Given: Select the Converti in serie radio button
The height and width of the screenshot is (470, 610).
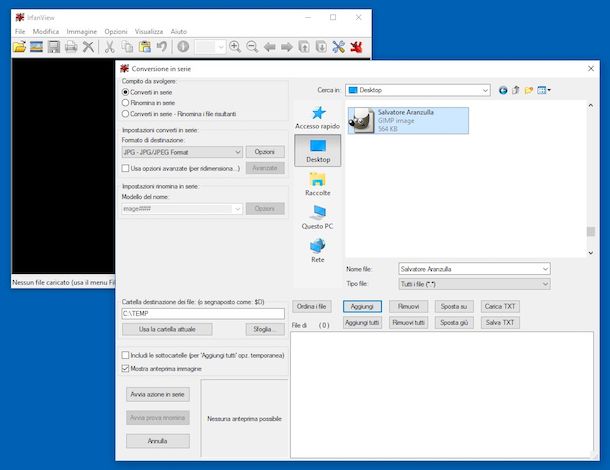Looking at the screenshot, I should pyautogui.click(x=125, y=92).
